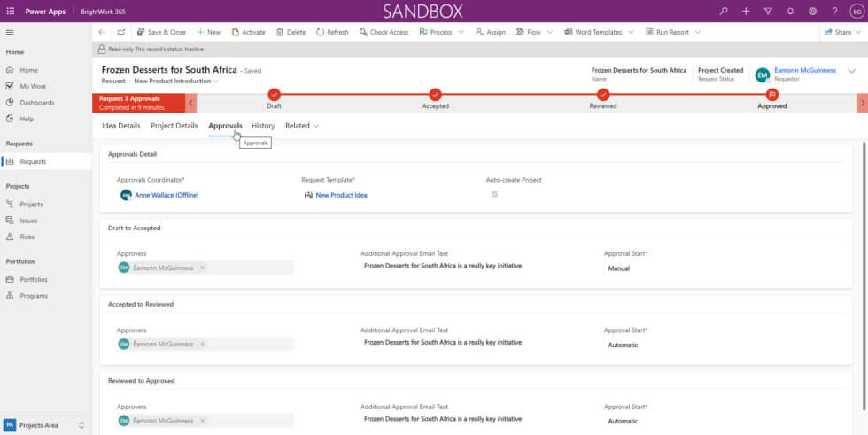Click the Approved stage on the process bar
The image size is (868, 435).
point(771,96)
